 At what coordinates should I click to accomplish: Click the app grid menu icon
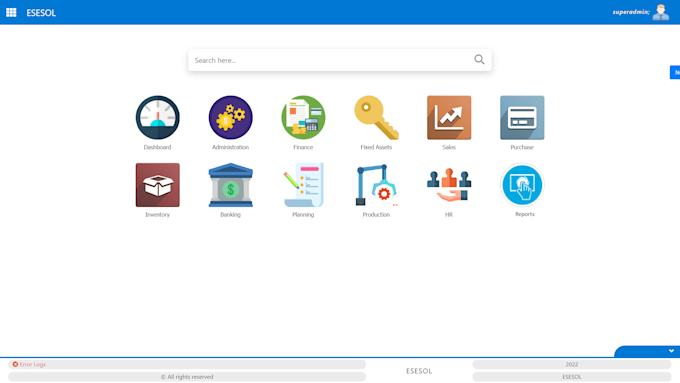point(11,13)
